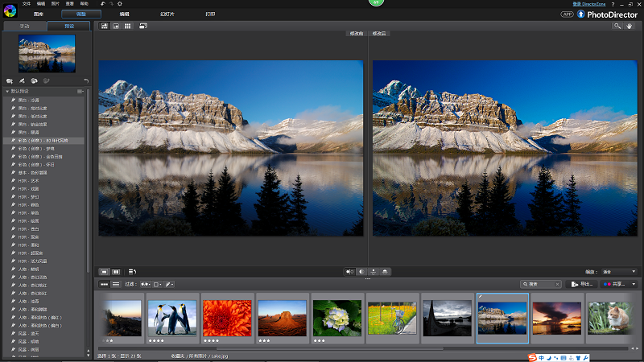Select the zoom magnifier tool
The width and height of the screenshot is (644, 362).
(x=617, y=26)
